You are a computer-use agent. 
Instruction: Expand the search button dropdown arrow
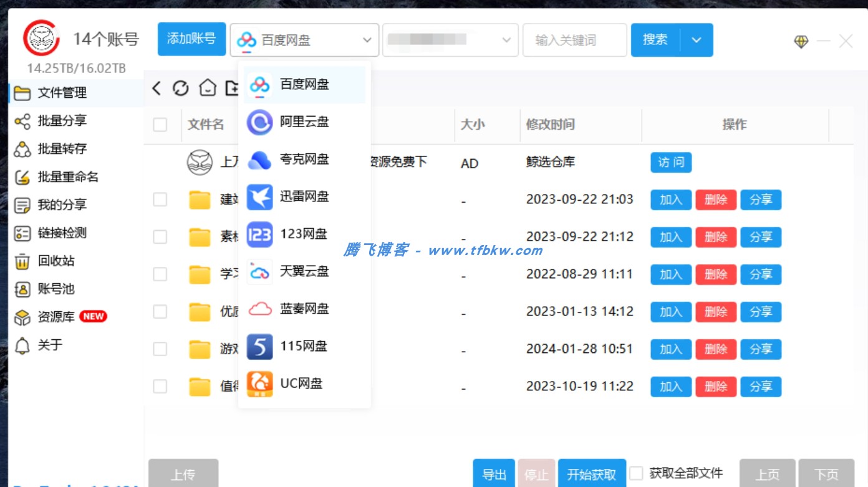[697, 39]
